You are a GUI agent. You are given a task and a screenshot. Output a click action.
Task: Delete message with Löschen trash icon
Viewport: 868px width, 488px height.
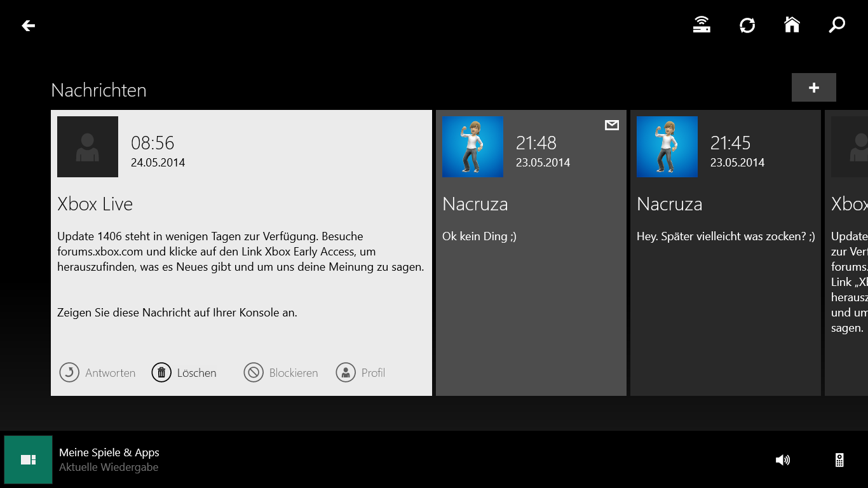[x=161, y=372]
